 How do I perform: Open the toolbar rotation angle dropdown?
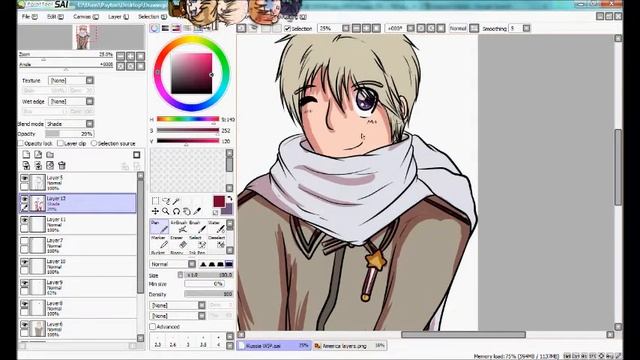pyautogui.click(x=411, y=28)
